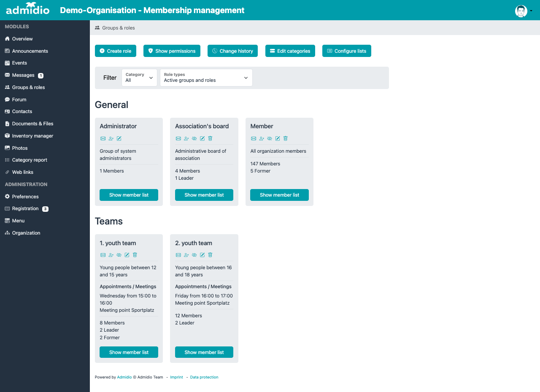Screen dimensions: 540x392
Task: Click the Imprint footer link
Action: pyautogui.click(x=176, y=377)
